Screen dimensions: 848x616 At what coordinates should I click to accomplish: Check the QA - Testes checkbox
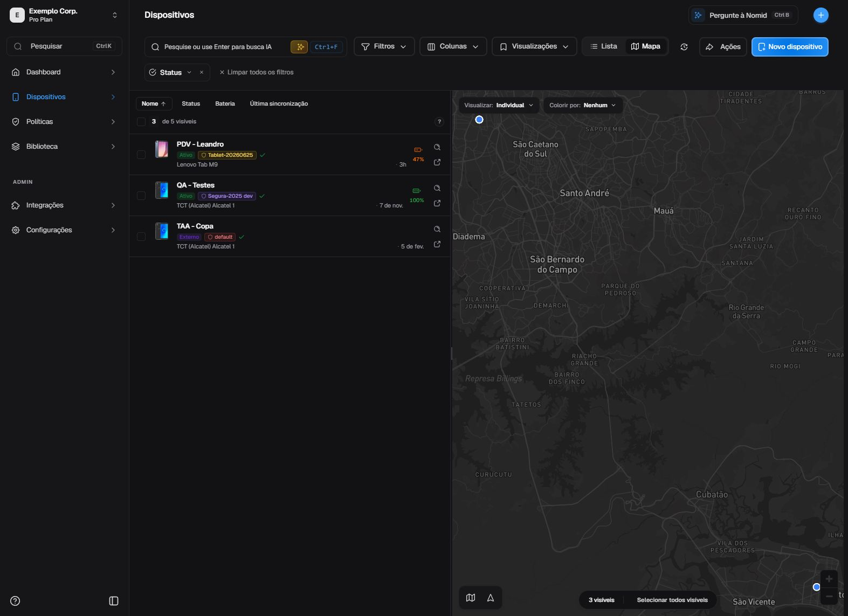(141, 196)
